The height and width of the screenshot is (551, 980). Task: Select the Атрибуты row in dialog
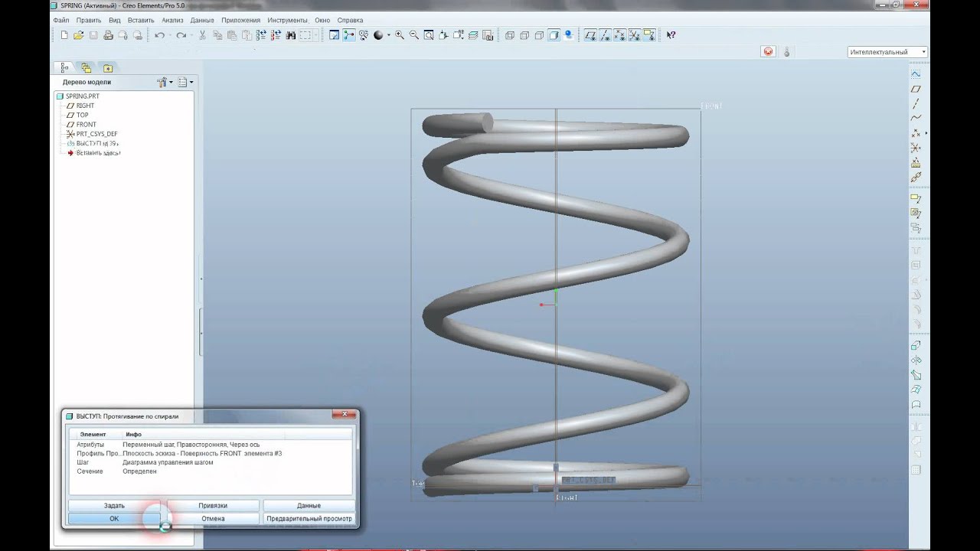[210, 444]
